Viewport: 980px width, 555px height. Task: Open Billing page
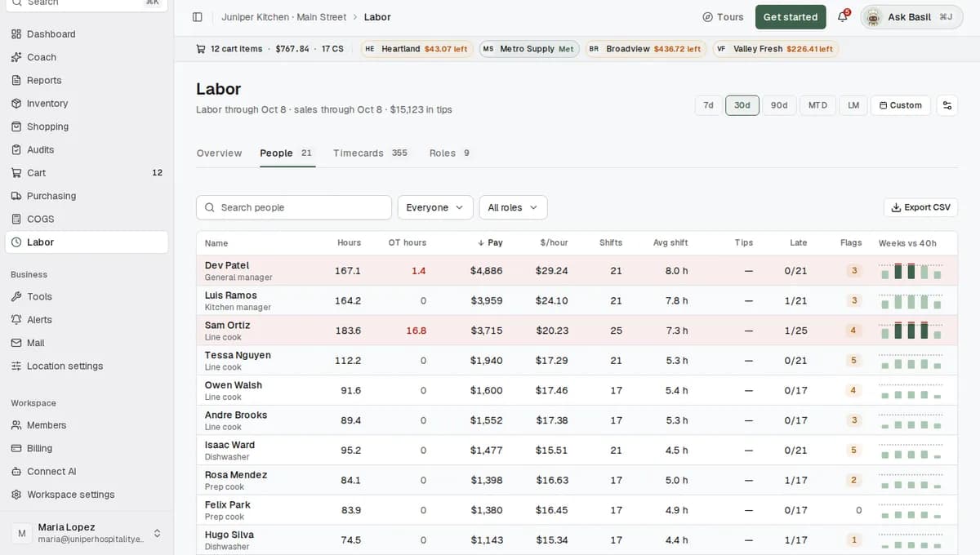(87, 448)
